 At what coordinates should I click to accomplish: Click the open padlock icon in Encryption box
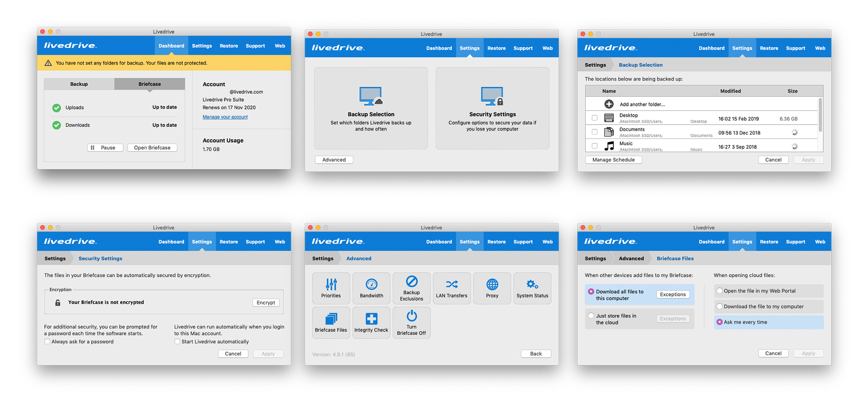coord(58,303)
